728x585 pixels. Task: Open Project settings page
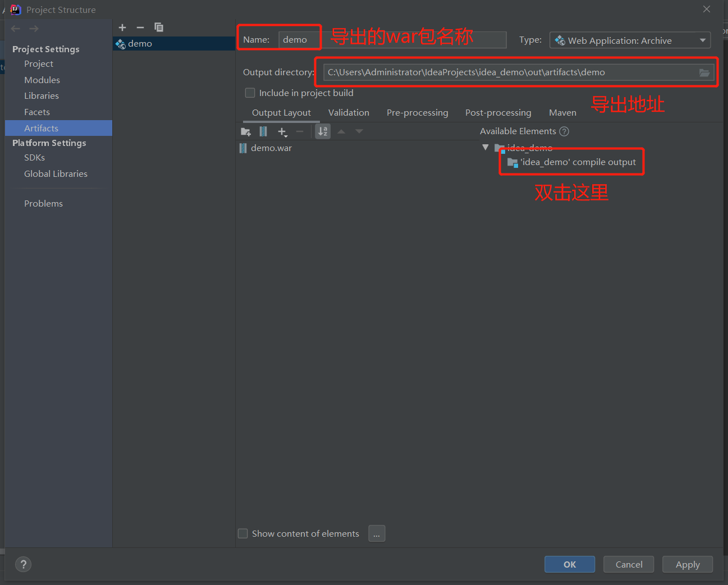point(39,64)
